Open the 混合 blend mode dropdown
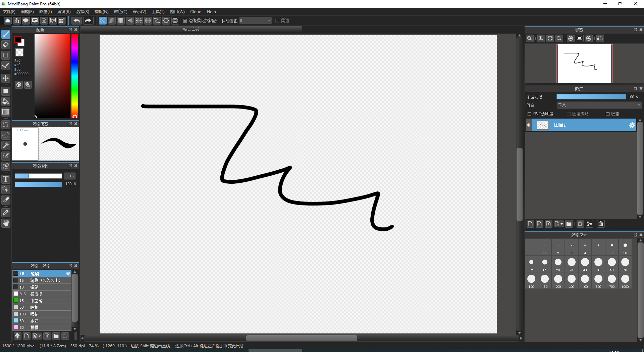The width and height of the screenshot is (644, 352). coord(599,105)
